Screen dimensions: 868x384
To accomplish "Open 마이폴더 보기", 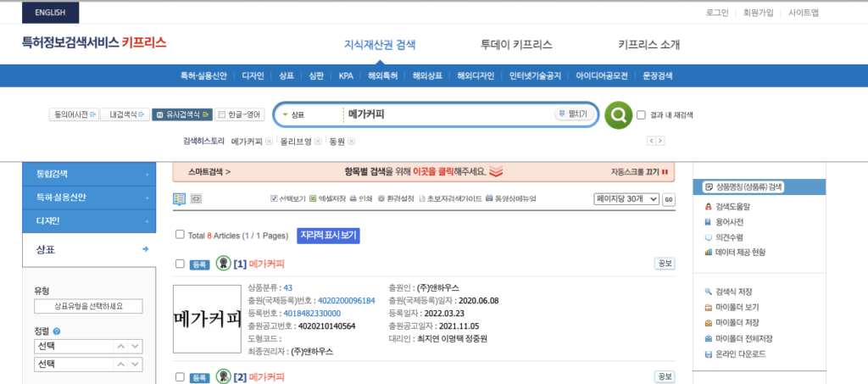I will coord(732,307).
